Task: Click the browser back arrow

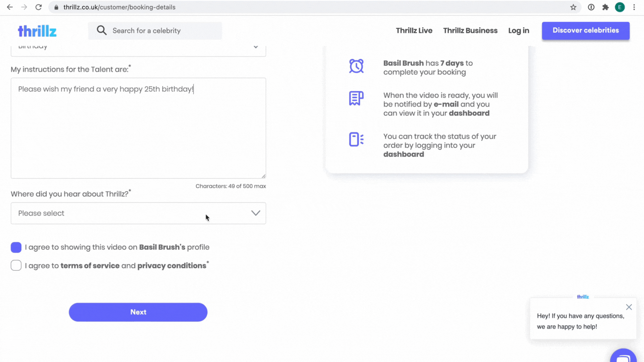Action: [10, 7]
